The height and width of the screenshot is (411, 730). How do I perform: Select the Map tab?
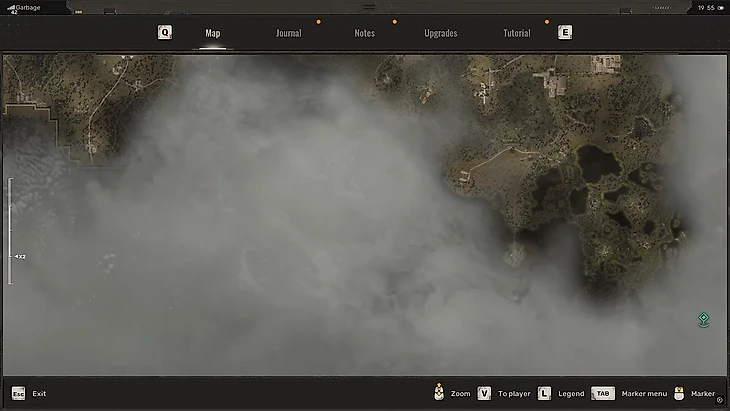pyautogui.click(x=213, y=33)
